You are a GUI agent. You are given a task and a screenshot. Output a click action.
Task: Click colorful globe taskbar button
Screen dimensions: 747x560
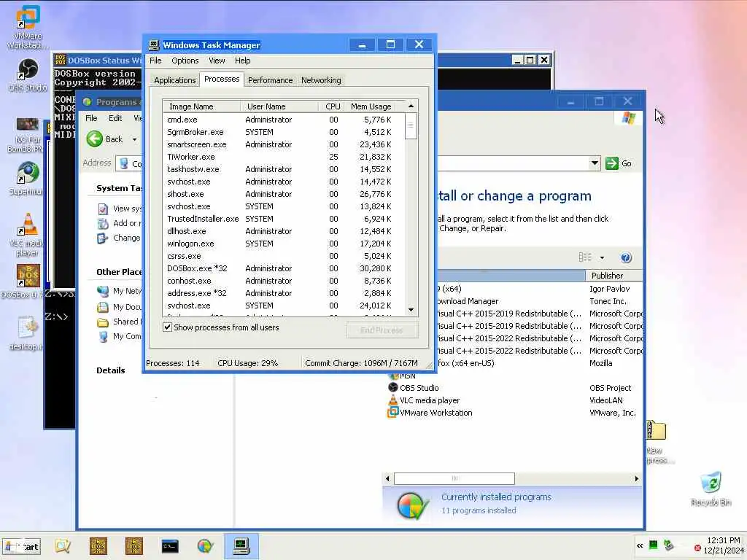(x=205, y=545)
